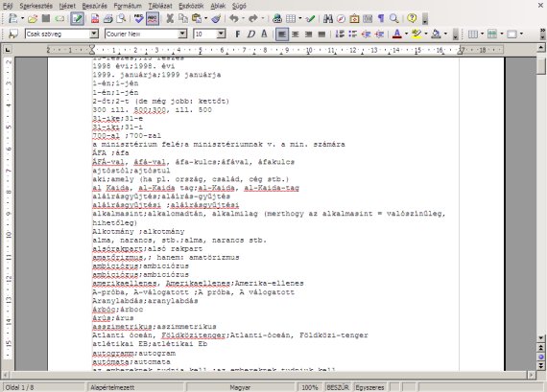Open Styles and Formatting window icon

12,34
